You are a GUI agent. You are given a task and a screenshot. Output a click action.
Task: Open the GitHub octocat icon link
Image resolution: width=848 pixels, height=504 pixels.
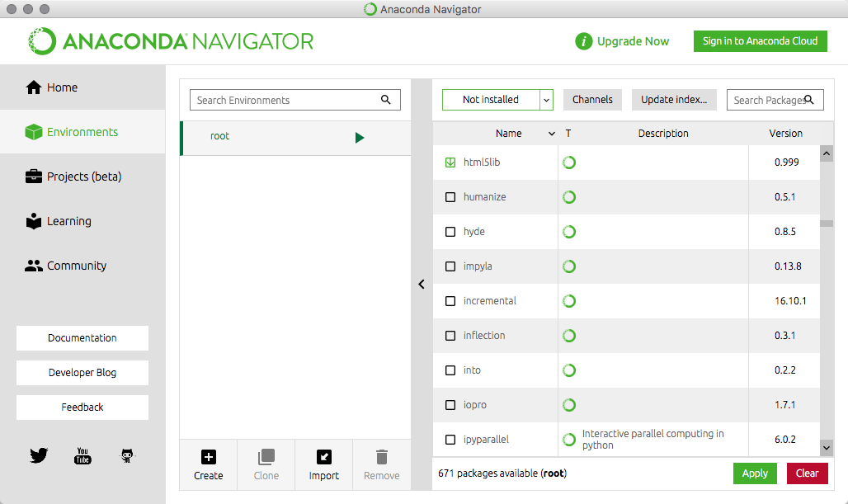126,456
